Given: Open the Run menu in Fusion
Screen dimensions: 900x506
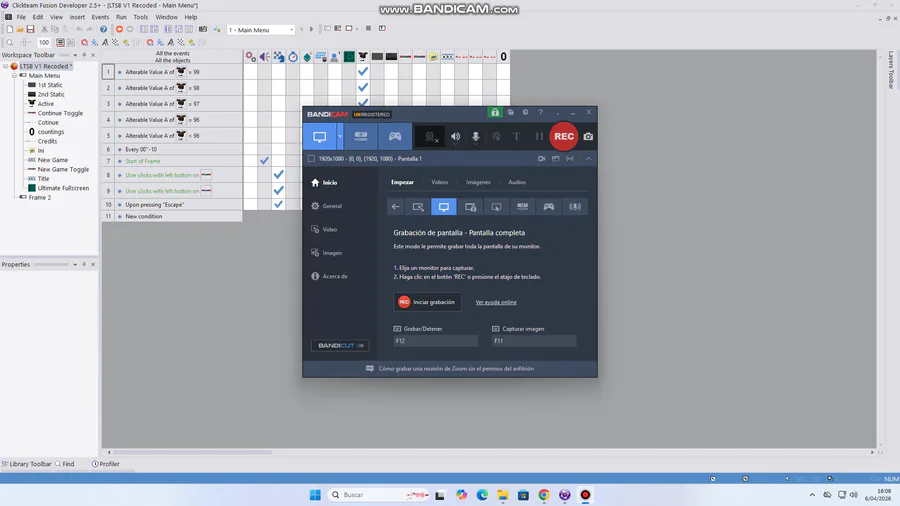Looking at the screenshot, I should point(121,17).
